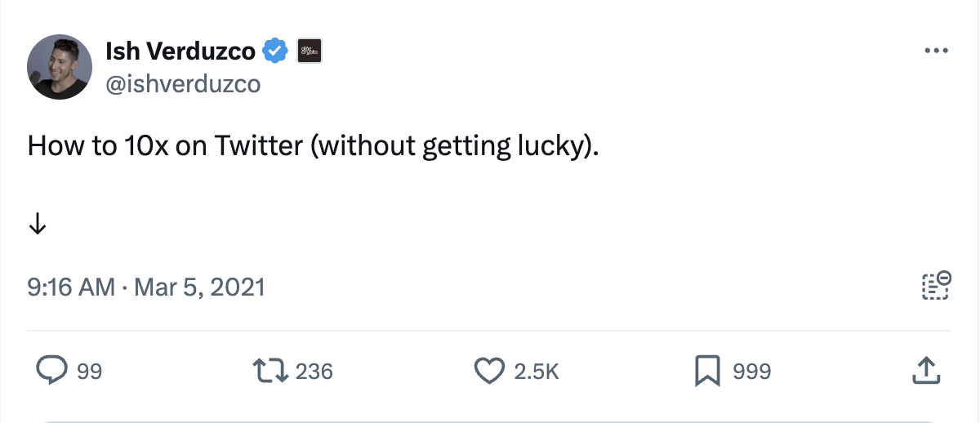
Task: Click the 2.5K likes count
Action: coord(537,372)
